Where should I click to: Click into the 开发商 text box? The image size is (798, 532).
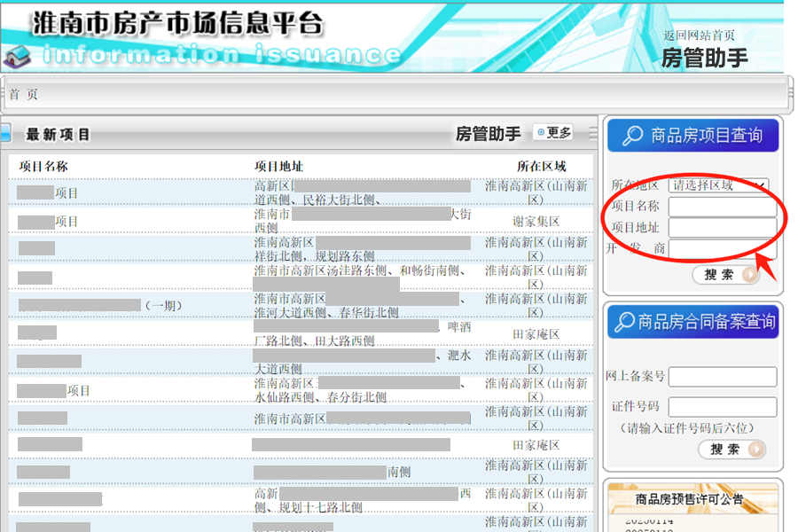(x=723, y=249)
